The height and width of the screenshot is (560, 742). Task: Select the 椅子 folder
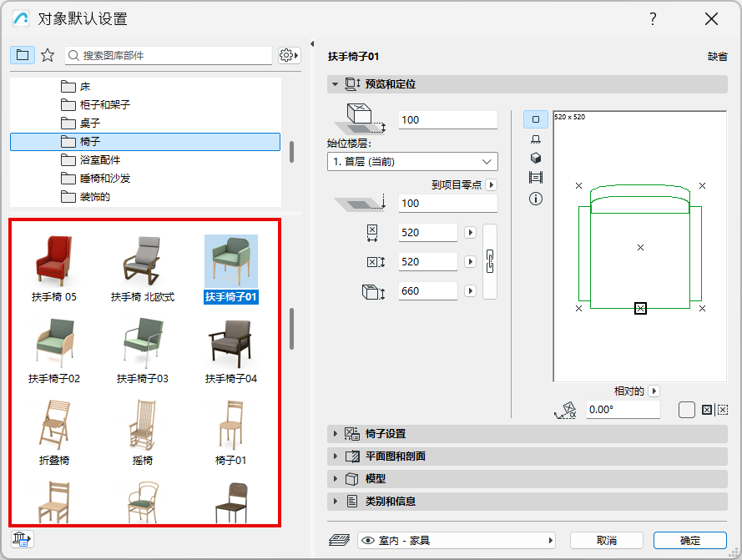click(145, 142)
